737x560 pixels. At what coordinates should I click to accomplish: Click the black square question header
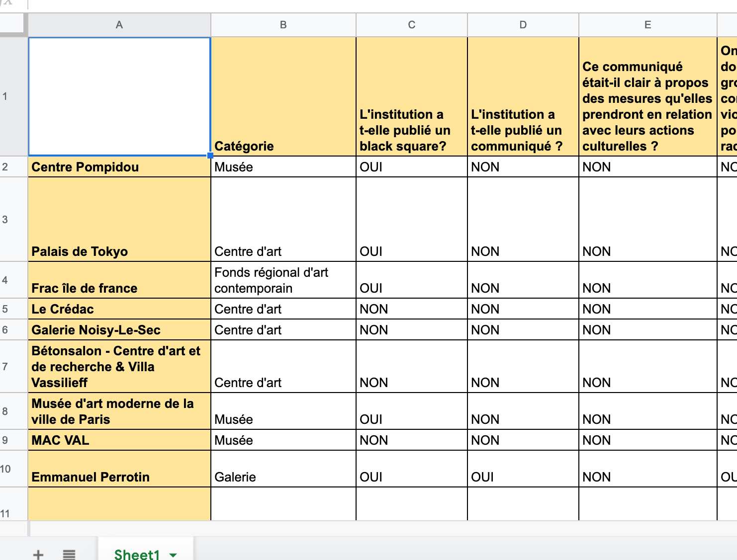click(412, 96)
